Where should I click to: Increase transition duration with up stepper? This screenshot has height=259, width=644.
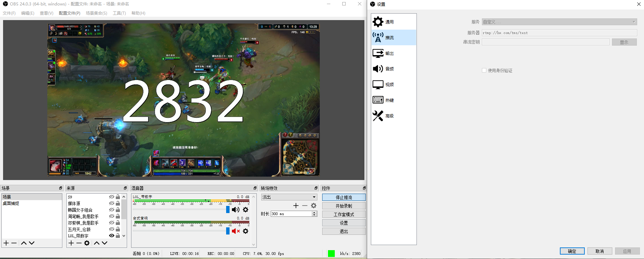[x=314, y=212]
